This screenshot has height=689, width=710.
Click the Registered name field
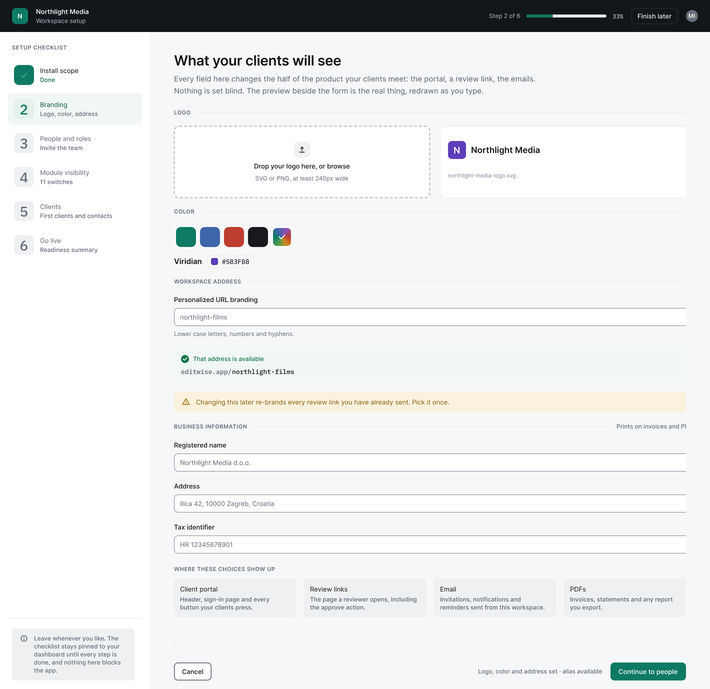(430, 463)
